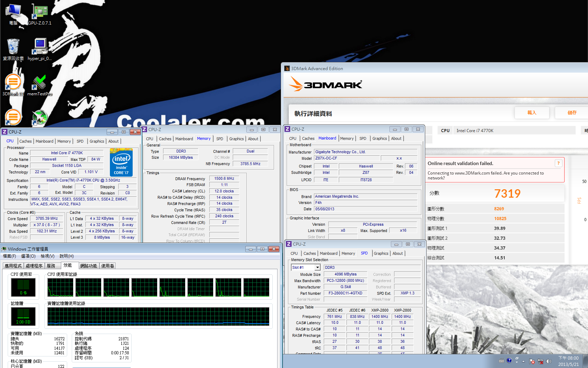The width and height of the screenshot is (588, 368).
Task: Switch to the 處理程序 tab in Task Manager
Action: pyautogui.click(x=34, y=266)
